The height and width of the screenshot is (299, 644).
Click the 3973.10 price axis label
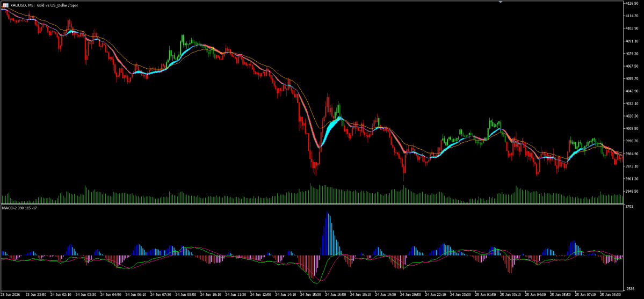[631, 166]
